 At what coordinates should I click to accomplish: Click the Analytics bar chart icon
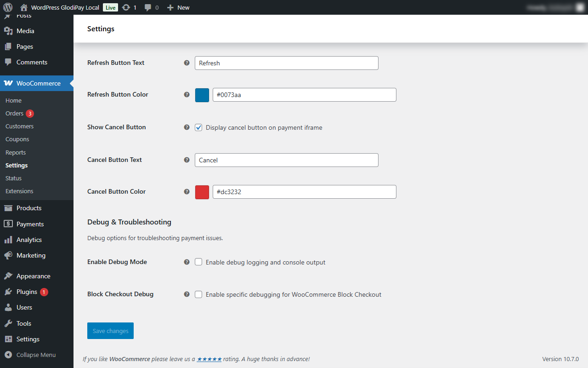click(x=8, y=240)
